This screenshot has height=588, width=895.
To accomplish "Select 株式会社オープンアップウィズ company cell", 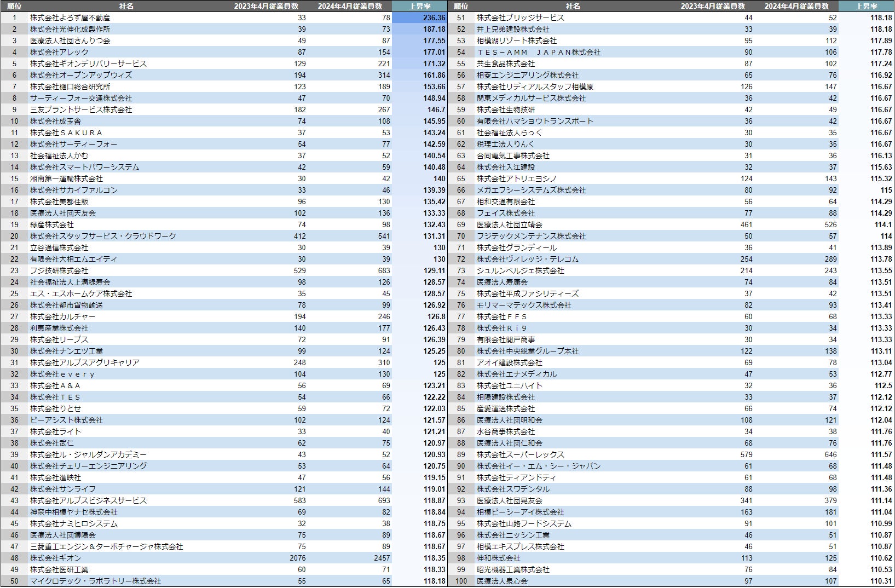I will pyautogui.click(x=81, y=75).
